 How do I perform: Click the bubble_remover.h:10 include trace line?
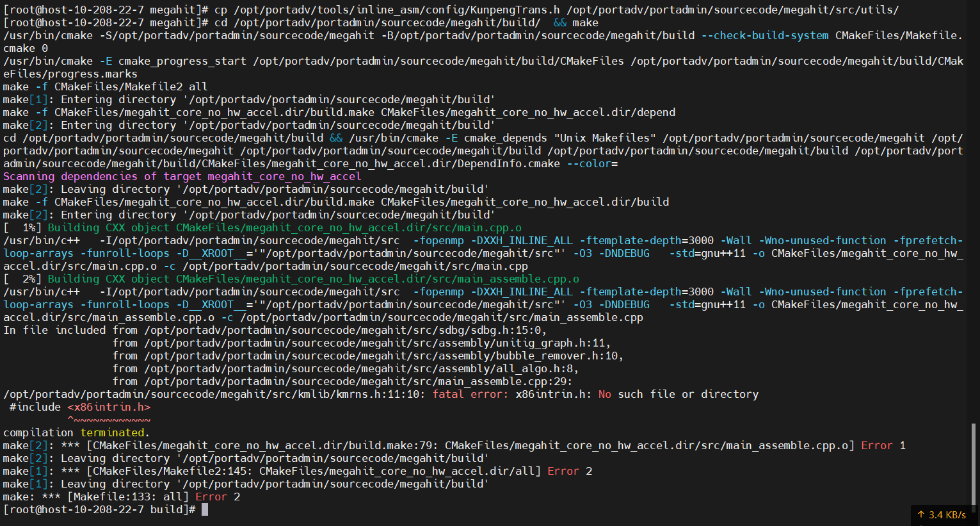[x=368, y=356]
